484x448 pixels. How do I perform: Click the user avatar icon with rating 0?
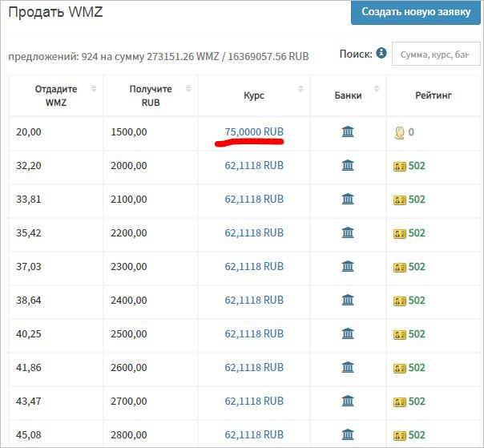(x=399, y=133)
